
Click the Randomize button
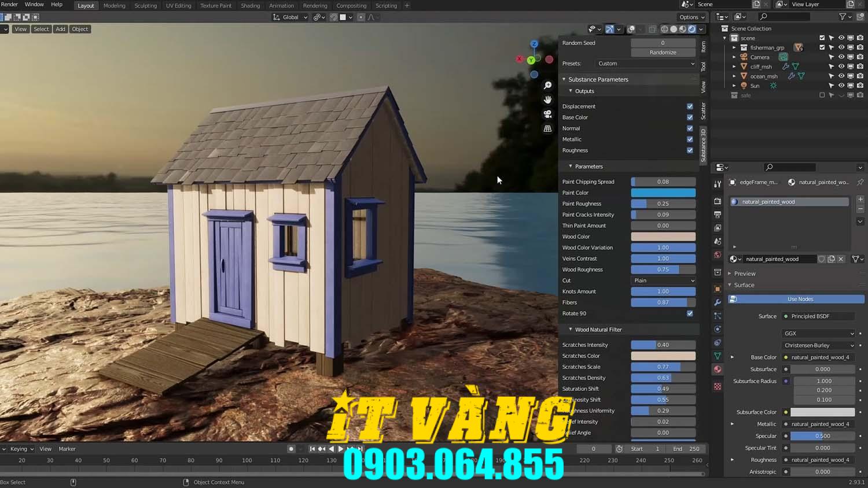pyautogui.click(x=663, y=52)
